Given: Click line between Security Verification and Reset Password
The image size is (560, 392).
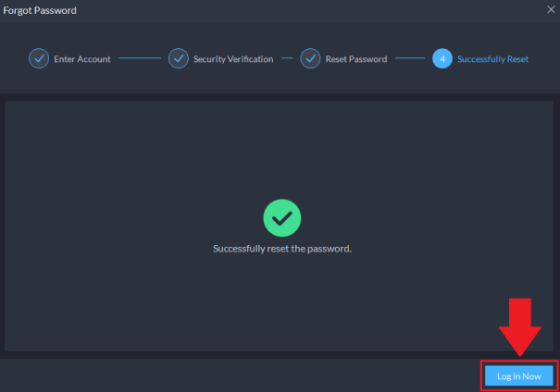Looking at the screenshot, I should [287, 59].
